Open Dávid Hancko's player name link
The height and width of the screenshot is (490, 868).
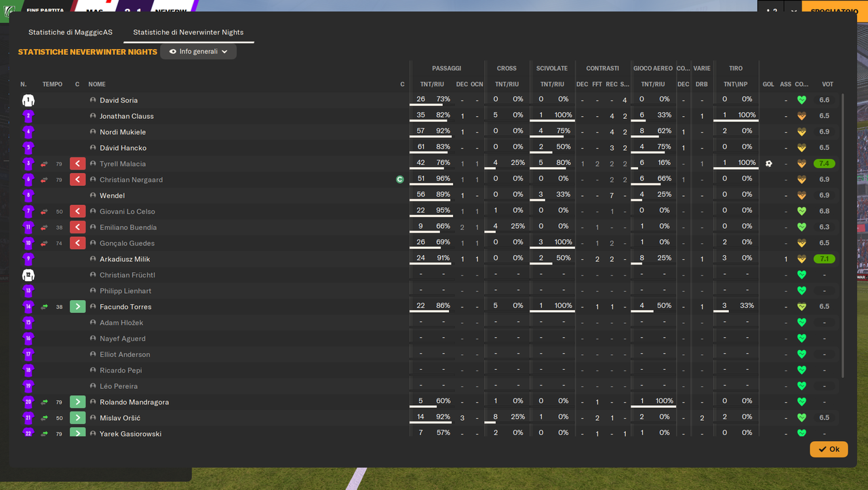coord(123,148)
